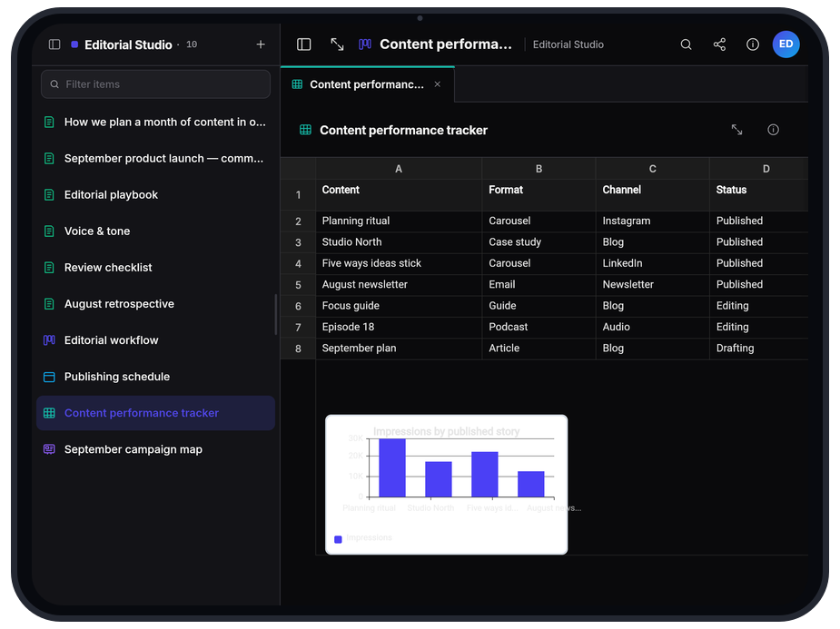Select the column B header
Viewport: 840px width, 629px height.
coord(539,169)
